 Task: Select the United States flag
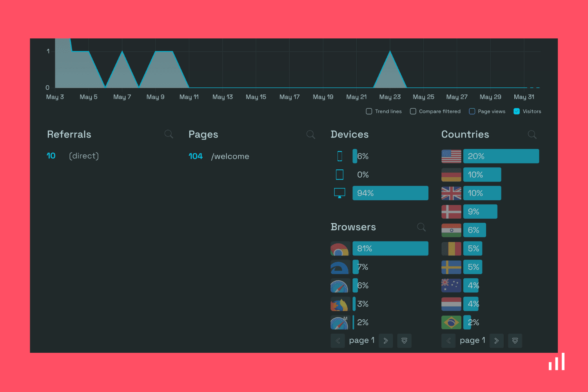451,156
